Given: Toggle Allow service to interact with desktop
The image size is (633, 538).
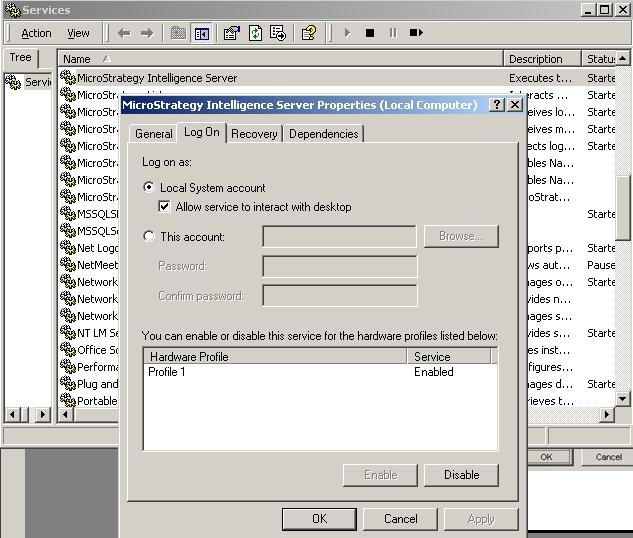Looking at the screenshot, I should coord(164,207).
